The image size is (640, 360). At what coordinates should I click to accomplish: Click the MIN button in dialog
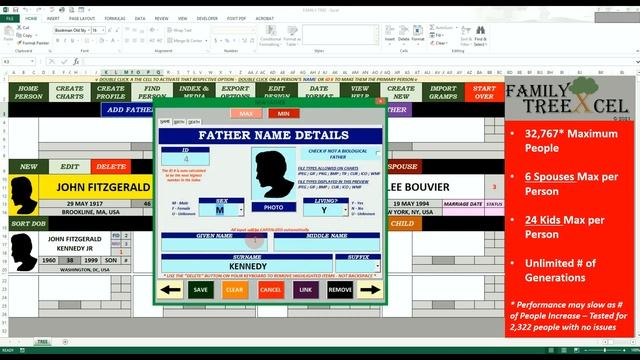[284, 113]
